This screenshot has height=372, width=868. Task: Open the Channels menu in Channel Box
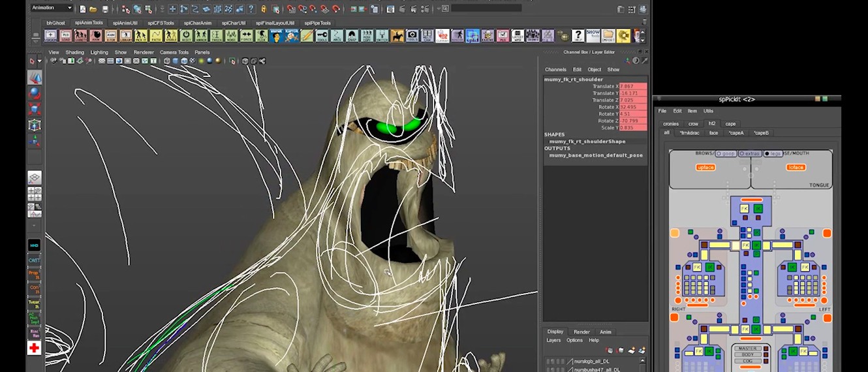(x=555, y=69)
